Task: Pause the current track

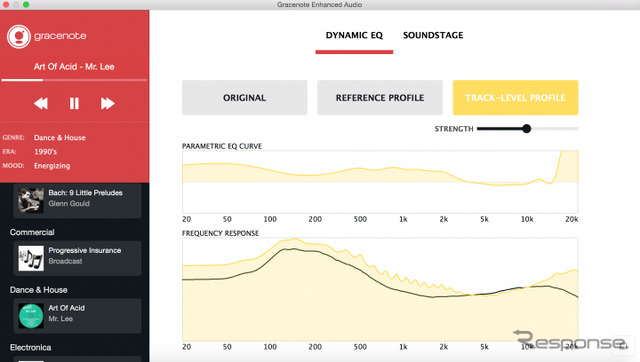Action: tap(74, 103)
